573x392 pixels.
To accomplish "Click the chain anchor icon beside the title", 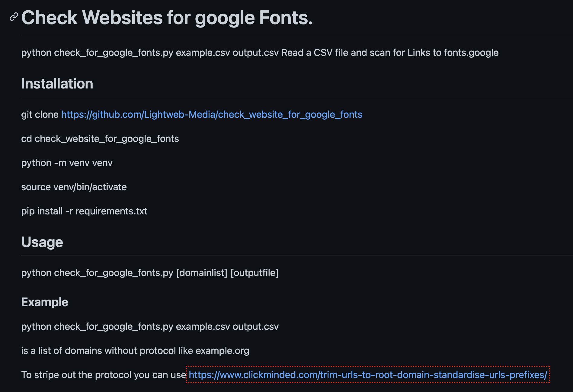I will (x=13, y=17).
